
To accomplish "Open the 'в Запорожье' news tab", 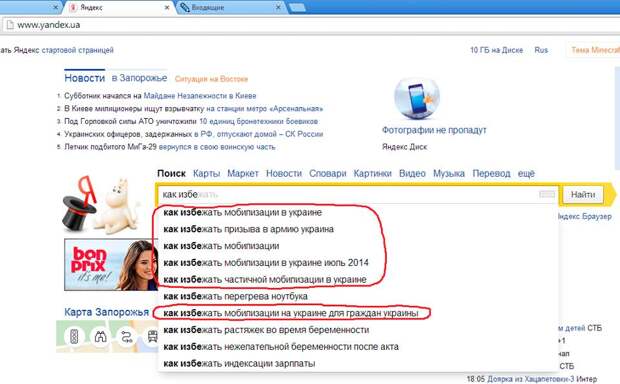I will tap(139, 78).
